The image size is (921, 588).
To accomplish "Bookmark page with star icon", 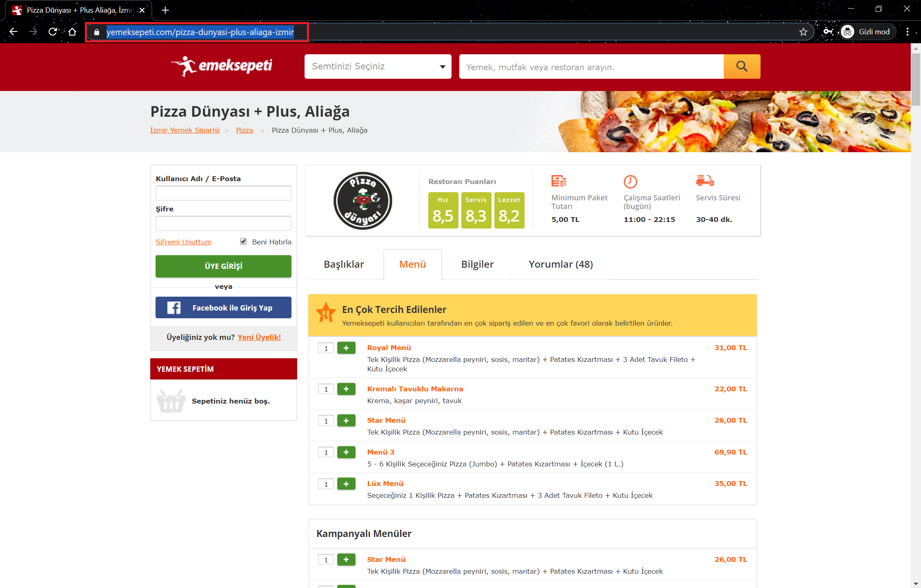I will click(x=803, y=32).
